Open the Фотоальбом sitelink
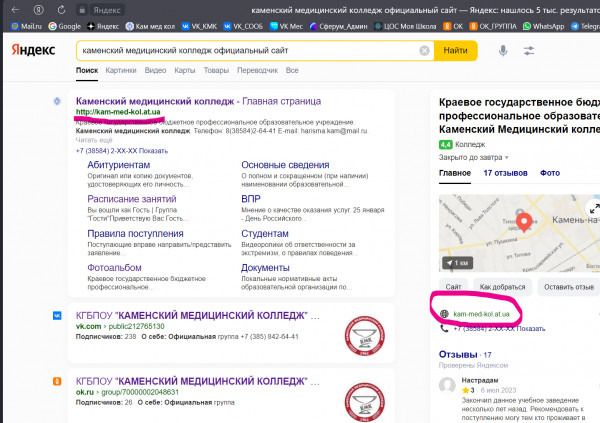This screenshot has width=600, height=423. click(x=114, y=268)
